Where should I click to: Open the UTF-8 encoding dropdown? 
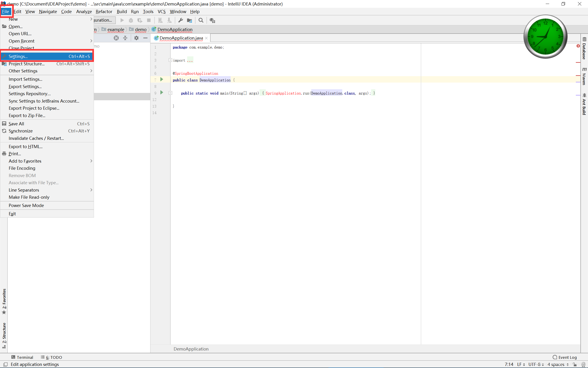[536, 364]
